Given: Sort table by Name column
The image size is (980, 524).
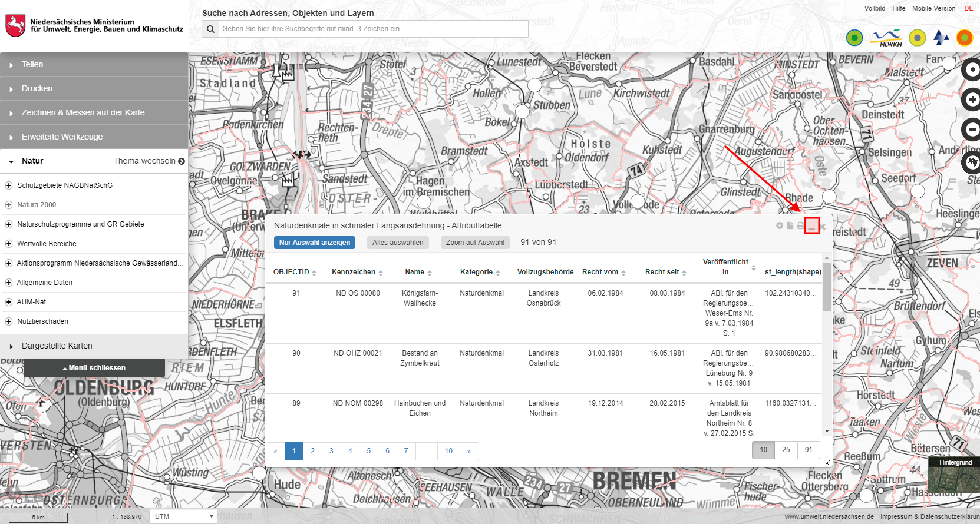Looking at the screenshot, I should pos(430,273).
